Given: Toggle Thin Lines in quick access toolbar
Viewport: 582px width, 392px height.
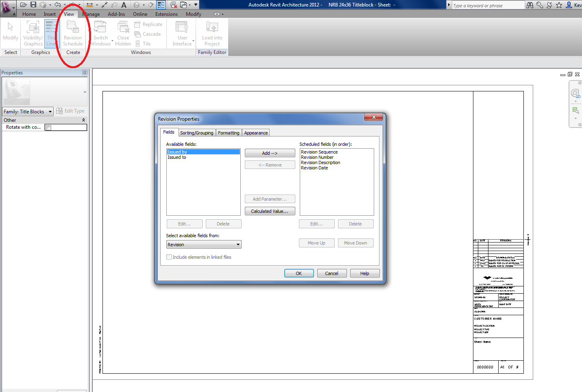Looking at the screenshot, I should pos(161,5).
